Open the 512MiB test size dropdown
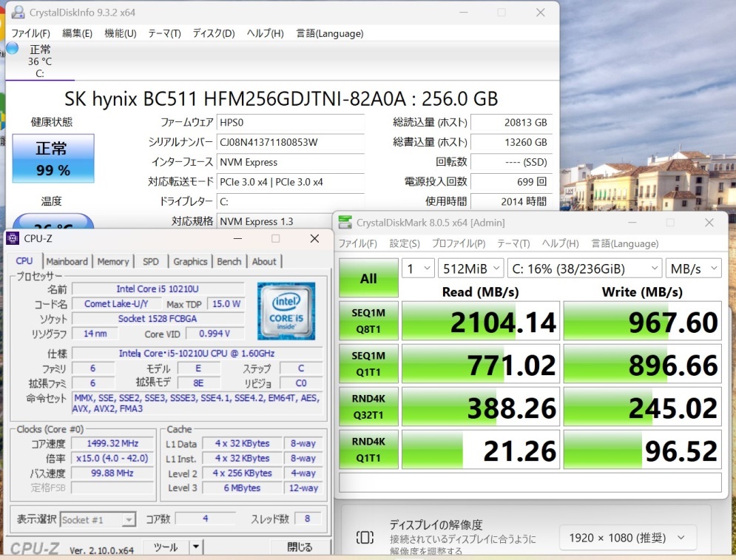The width and height of the screenshot is (736, 560). click(x=470, y=269)
